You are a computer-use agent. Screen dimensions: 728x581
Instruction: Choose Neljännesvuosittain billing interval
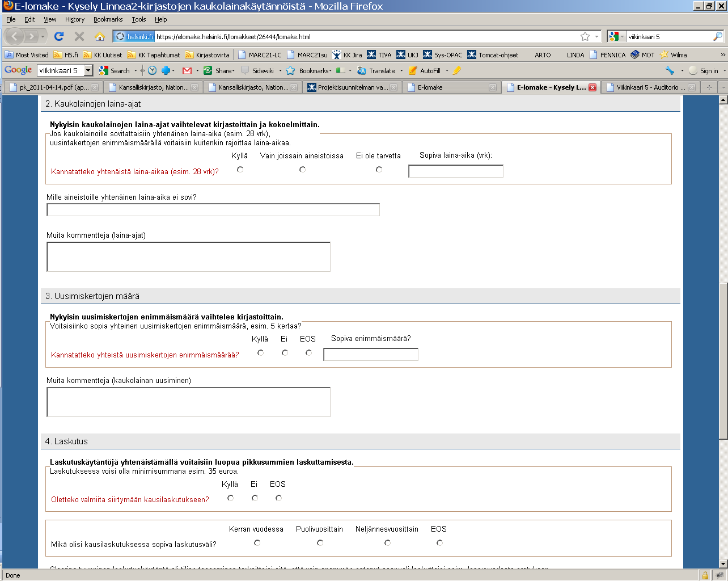pyautogui.click(x=387, y=542)
